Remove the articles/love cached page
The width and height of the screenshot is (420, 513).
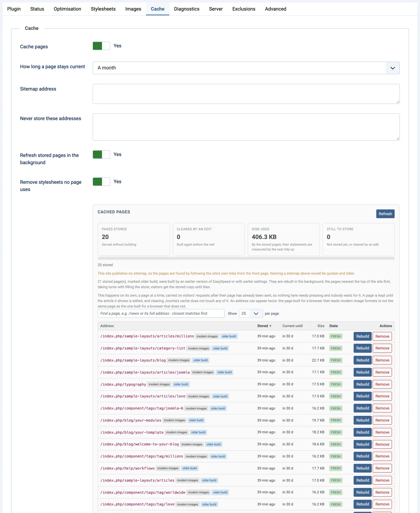382,396
